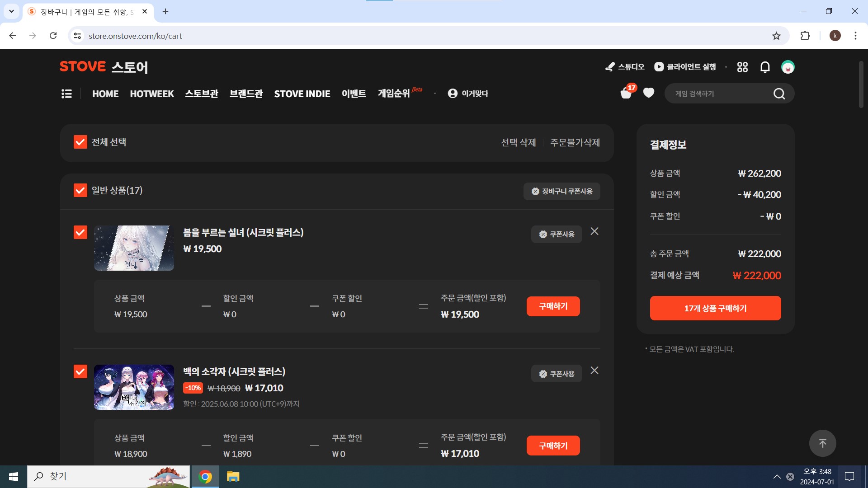The height and width of the screenshot is (488, 868).
Task: Focus the 게임 검색하기 search field
Action: click(x=721, y=94)
